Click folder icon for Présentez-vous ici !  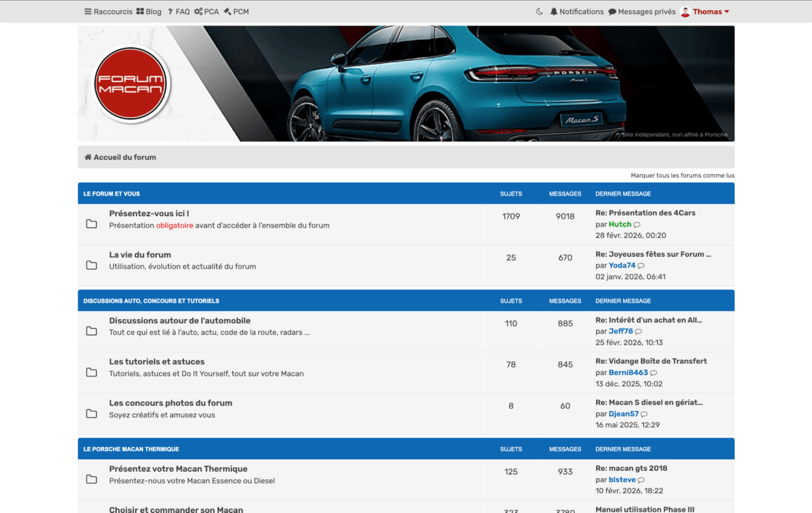tap(92, 224)
